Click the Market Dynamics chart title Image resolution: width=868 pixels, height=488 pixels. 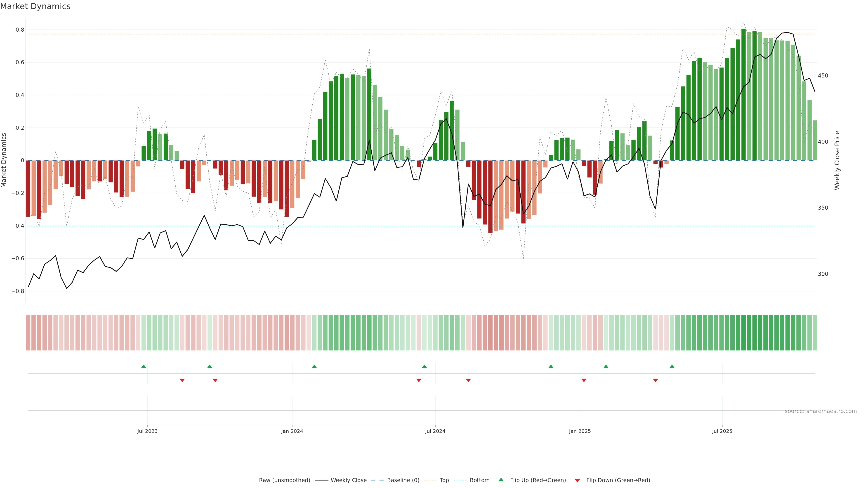pos(35,6)
